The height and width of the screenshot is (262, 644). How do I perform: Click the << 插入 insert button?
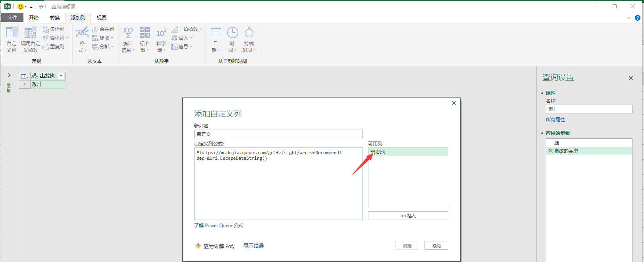pyautogui.click(x=408, y=216)
